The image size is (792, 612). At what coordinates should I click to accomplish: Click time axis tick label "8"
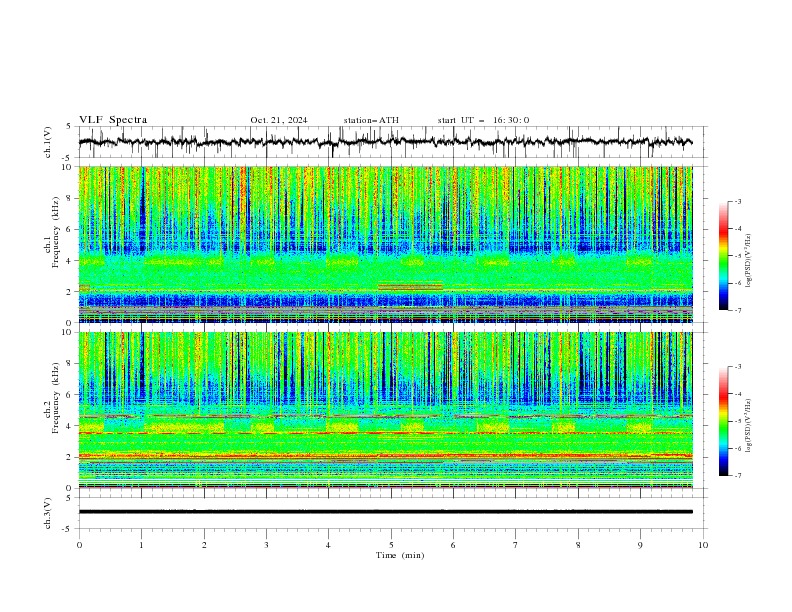578,545
